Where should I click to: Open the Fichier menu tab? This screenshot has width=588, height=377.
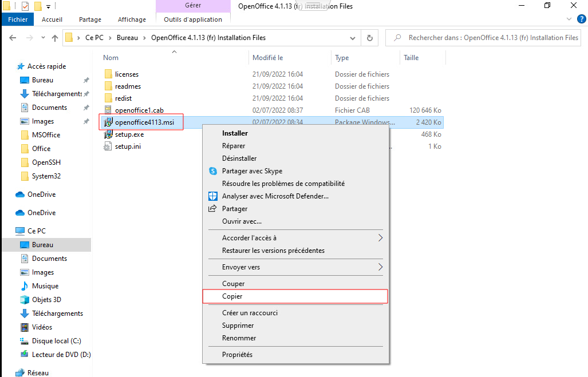point(18,19)
